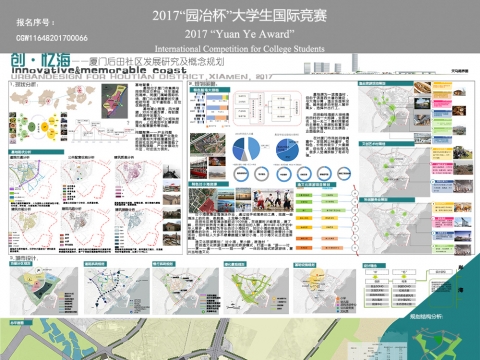The image size is (480, 360).
Task: Select the text innovative&memorable coast
Action: point(99,70)
